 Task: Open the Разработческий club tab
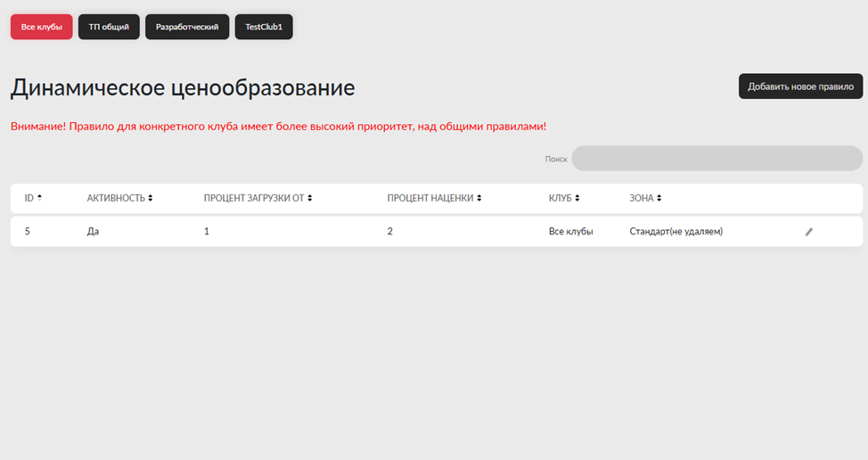click(x=187, y=27)
